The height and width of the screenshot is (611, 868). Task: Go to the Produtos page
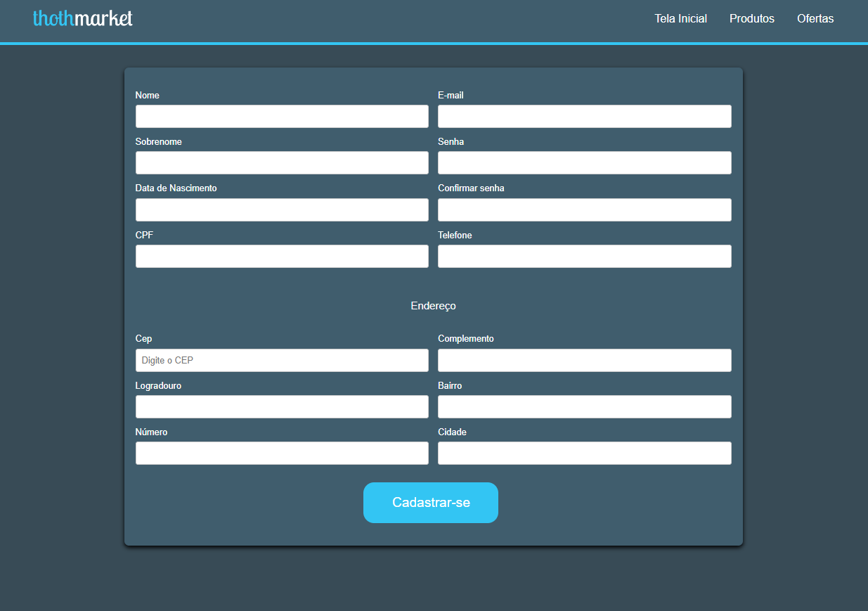pos(751,19)
